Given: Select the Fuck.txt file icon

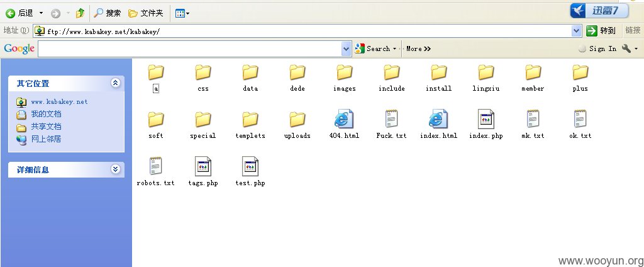Looking at the screenshot, I should tap(391, 119).
